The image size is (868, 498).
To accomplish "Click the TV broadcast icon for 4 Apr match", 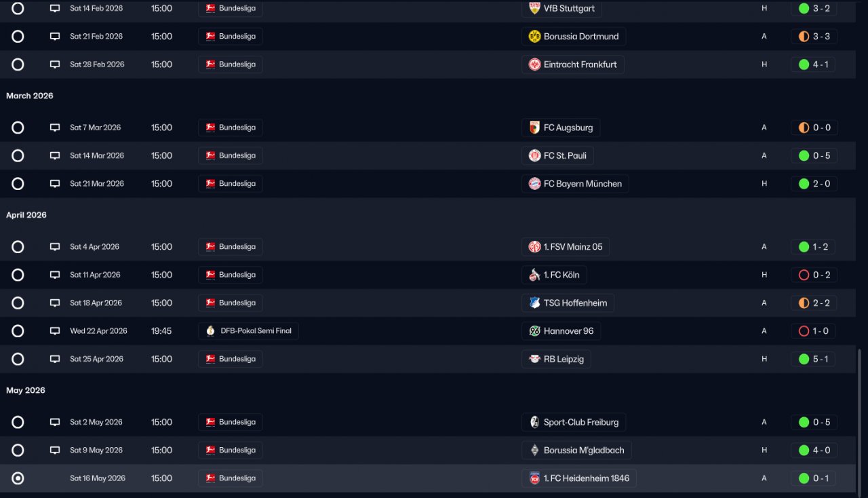I will coord(55,247).
